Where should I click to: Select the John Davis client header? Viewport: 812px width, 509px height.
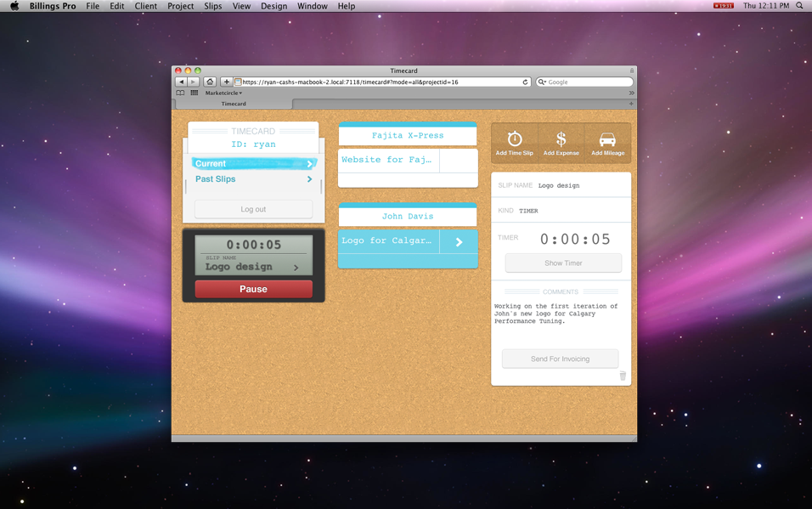(408, 216)
